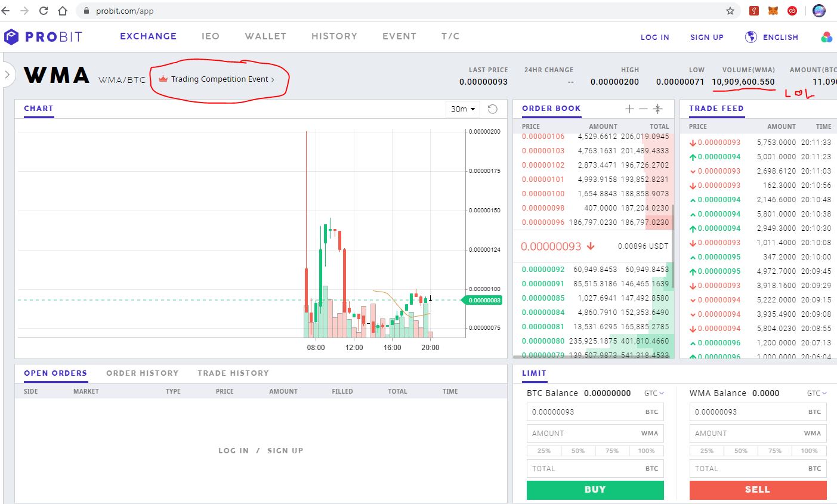The width and height of the screenshot is (837, 504).
Task: Select the CHART tab
Action: (x=39, y=108)
